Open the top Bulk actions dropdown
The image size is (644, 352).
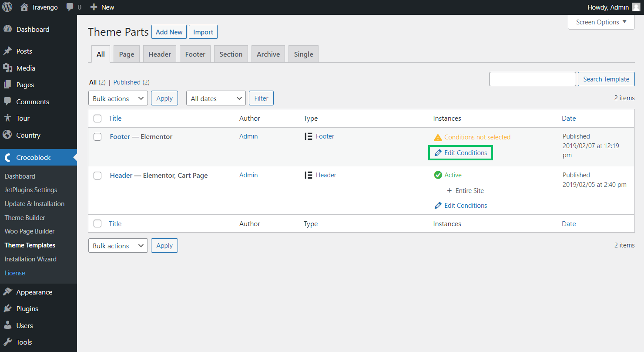pyautogui.click(x=118, y=98)
